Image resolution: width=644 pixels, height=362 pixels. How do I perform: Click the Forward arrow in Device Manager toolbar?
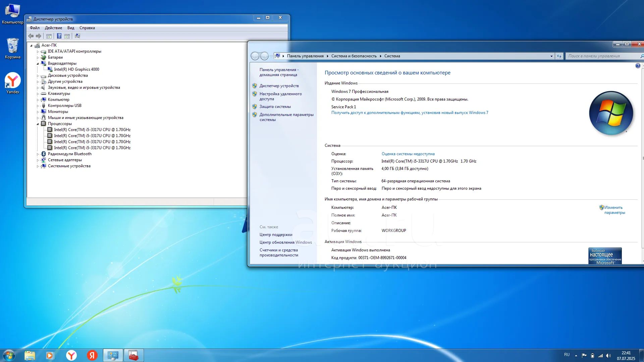tap(39, 36)
